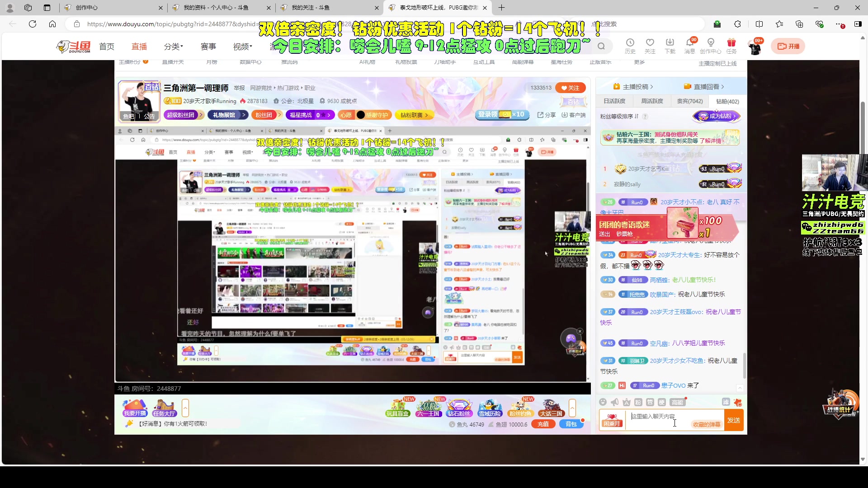Image resolution: width=868 pixels, height=488 pixels.
Task: Switch to 日活跃度 tab
Action: click(x=614, y=101)
